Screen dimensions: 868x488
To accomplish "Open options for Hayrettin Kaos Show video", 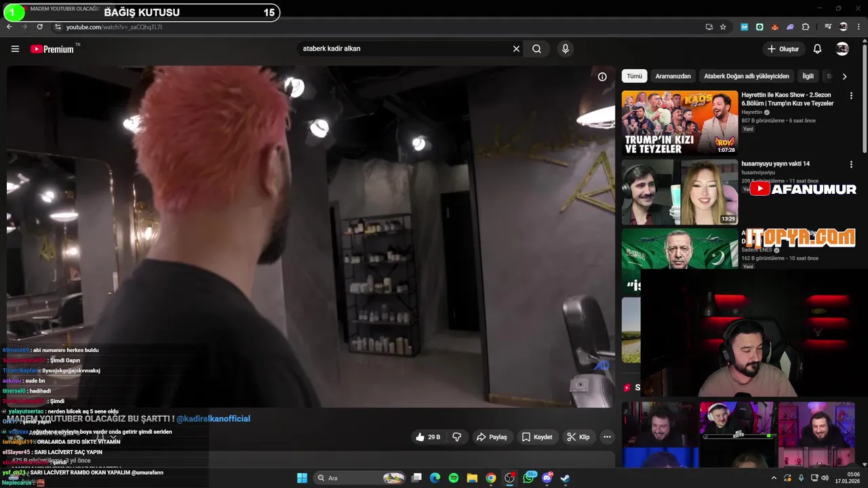I will pos(851,96).
